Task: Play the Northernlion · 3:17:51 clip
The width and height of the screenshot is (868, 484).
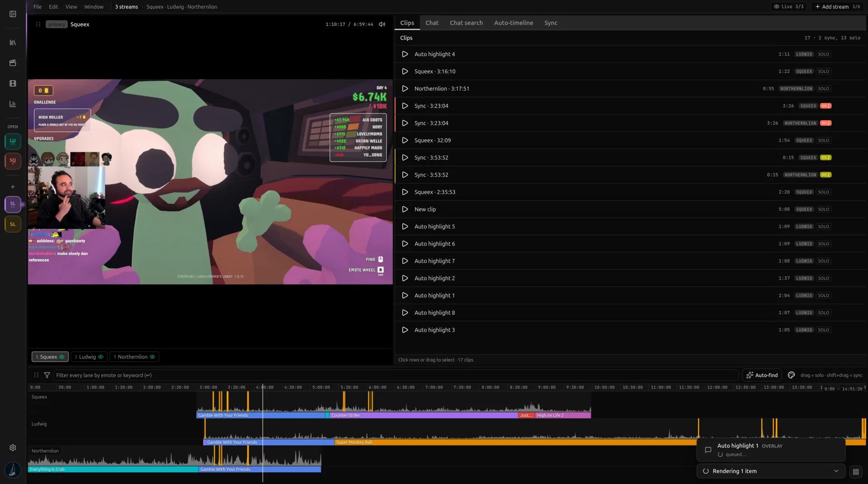Action: click(x=405, y=89)
